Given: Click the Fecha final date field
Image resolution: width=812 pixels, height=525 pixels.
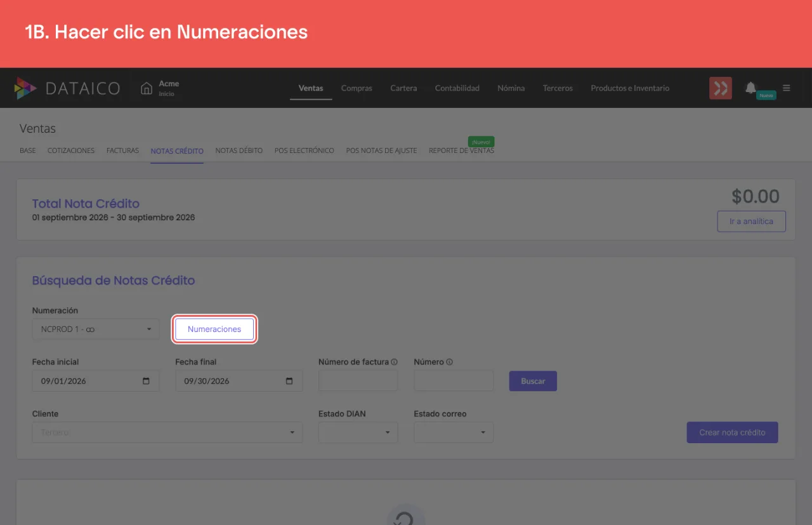Looking at the screenshot, I should 239,381.
